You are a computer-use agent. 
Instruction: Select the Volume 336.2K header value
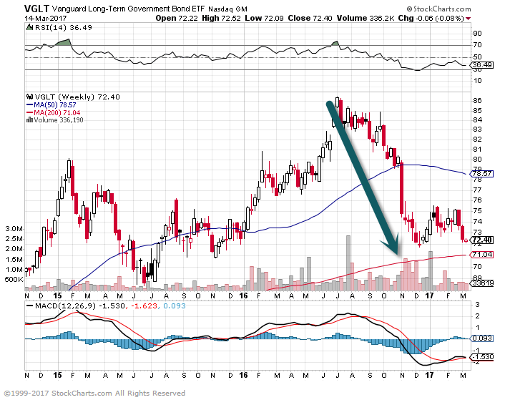366,18
